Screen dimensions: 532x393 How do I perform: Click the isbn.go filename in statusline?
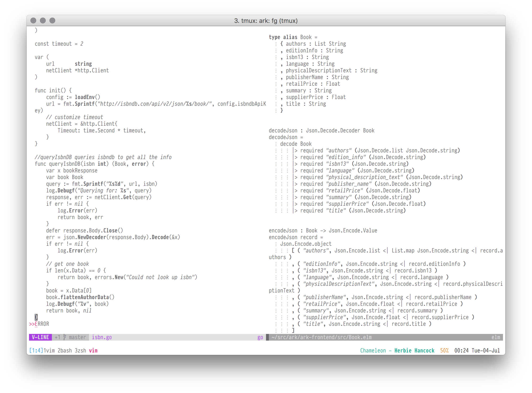click(102, 337)
